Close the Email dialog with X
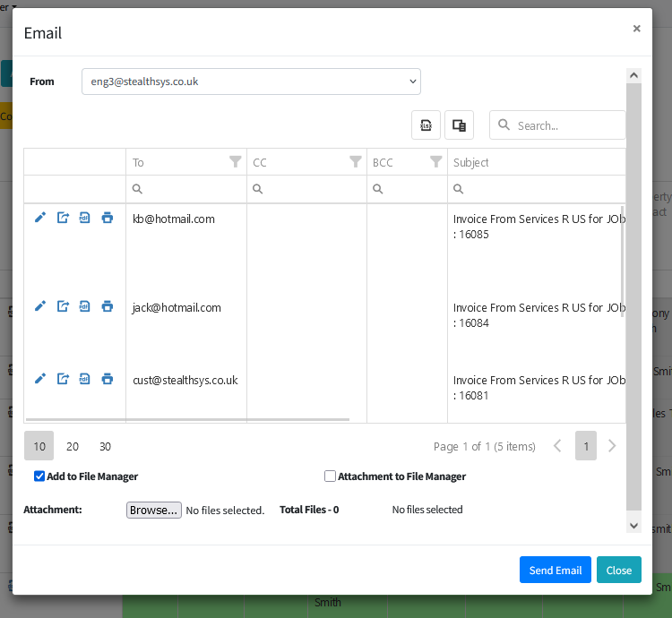The image size is (672, 618). click(x=636, y=29)
